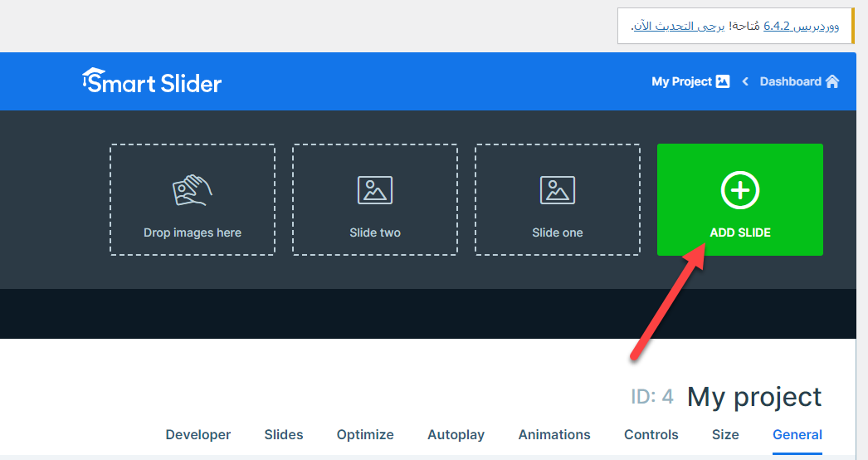This screenshot has width=868, height=460.
Task: Open the Controls settings tab
Action: [651, 434]
